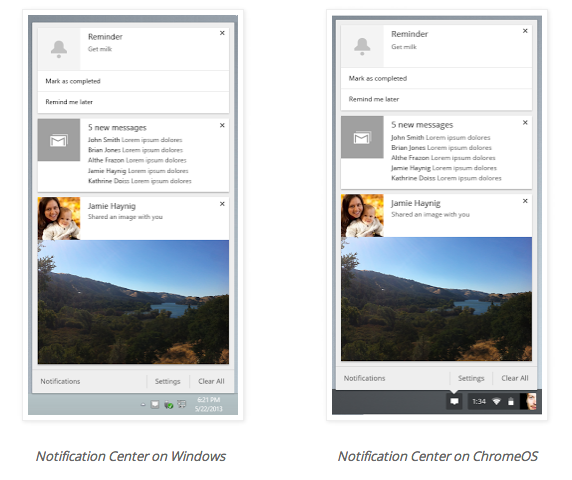Click the mail envelope icon in ChromeOS panel
This screenshot has width=572, height=480.
362,138
